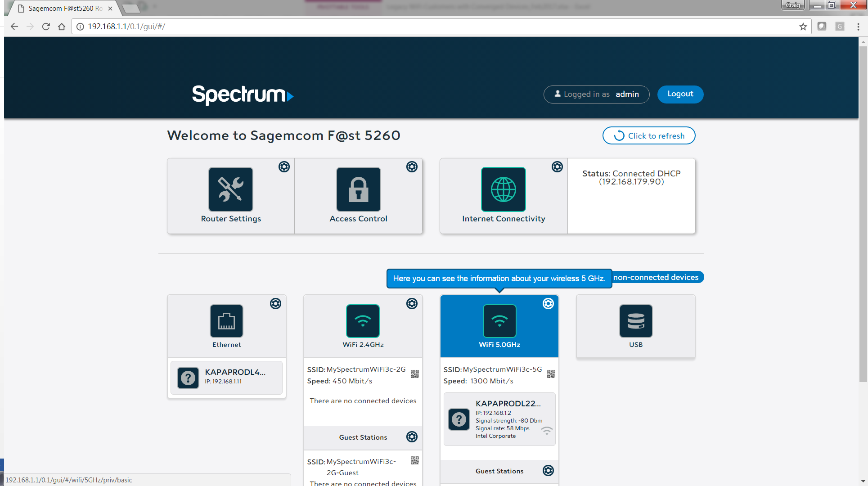Viewport: 868px width, 486px height.
Task: Click the signal strength wifi indicator
Action: pyautogui.click(x=547, y=431)
